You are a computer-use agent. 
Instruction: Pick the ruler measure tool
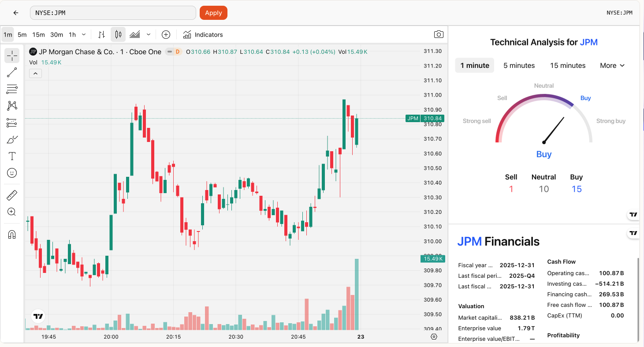[x=12, y=195]
